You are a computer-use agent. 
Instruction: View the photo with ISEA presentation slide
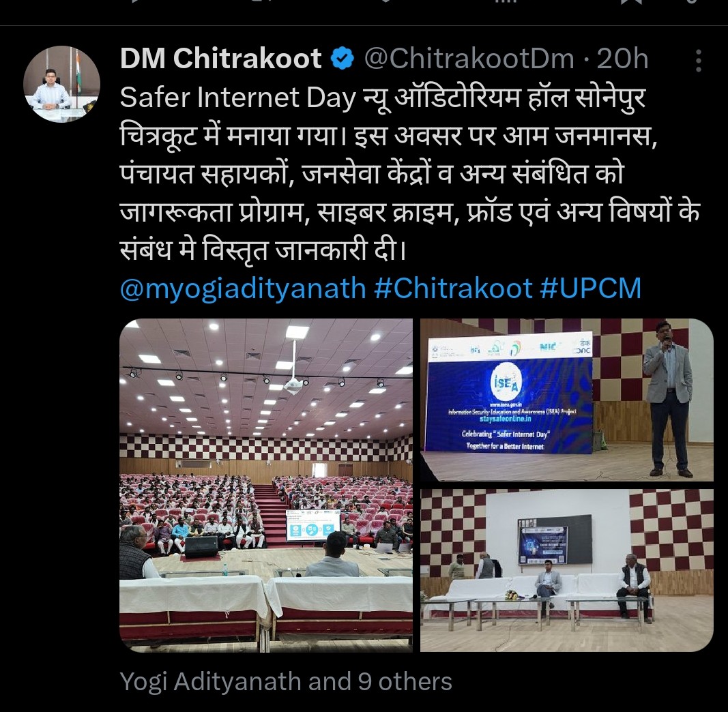click(x=566, y=400)
